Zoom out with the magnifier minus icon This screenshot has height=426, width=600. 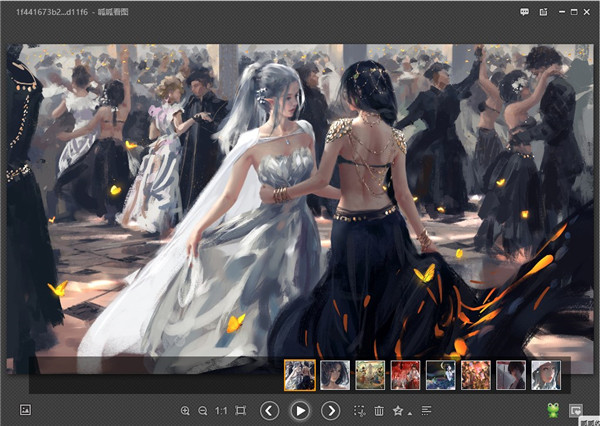click(203, 411)
